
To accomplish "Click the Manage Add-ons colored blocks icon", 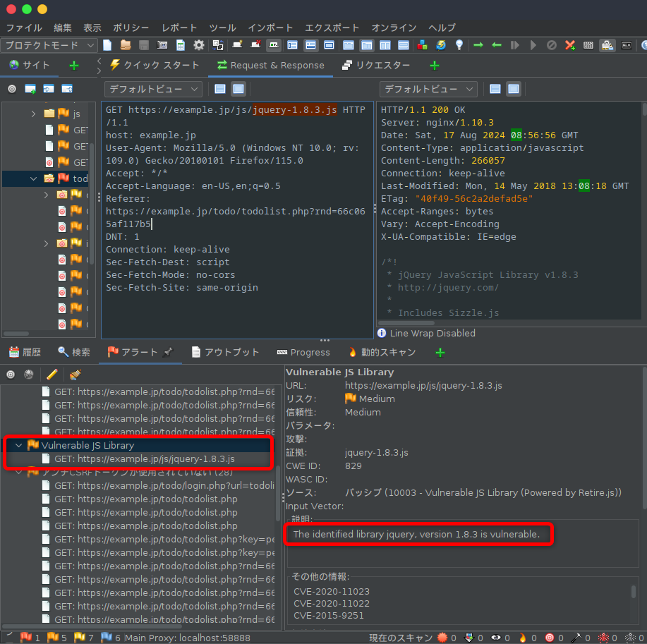I will click(422, 45).
